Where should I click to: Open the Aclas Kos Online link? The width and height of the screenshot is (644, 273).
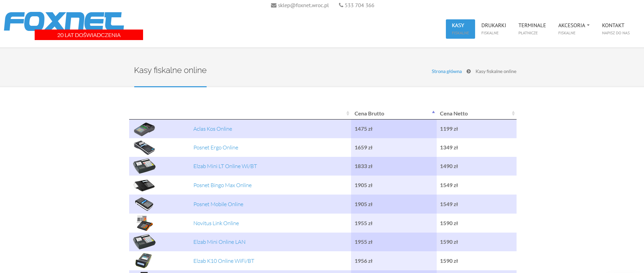(x=213, y=129)
